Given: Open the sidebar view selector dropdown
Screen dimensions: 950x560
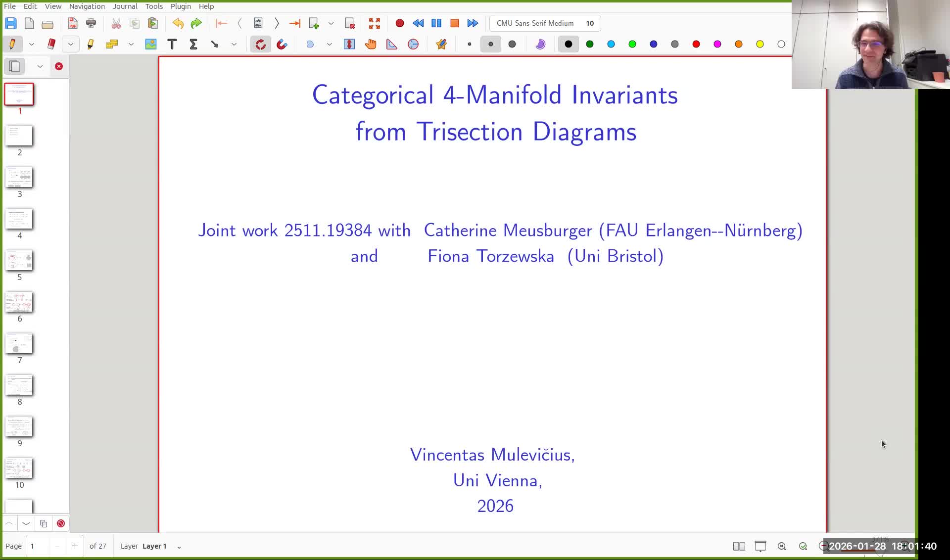Looking at the screenshot, I should (x=40, y=66).
